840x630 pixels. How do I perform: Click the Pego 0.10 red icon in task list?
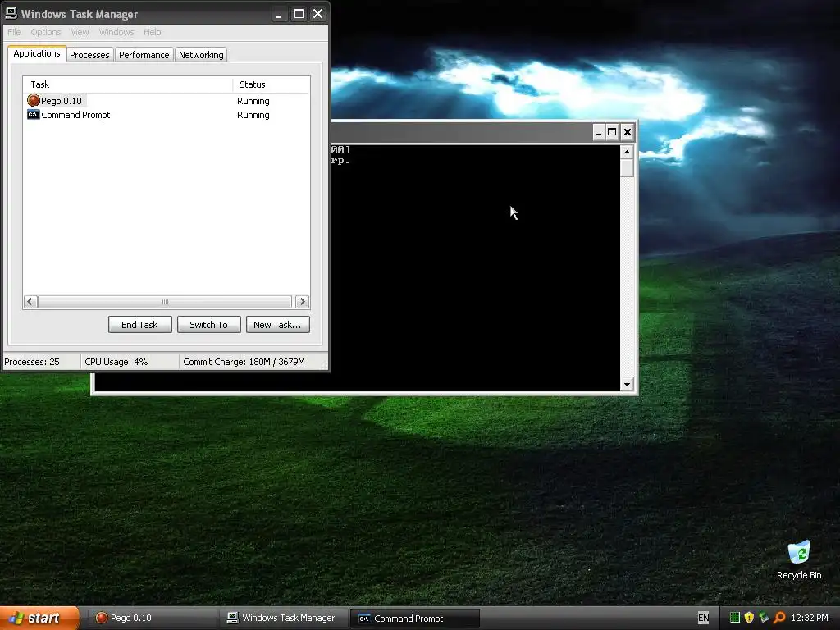coord(33,100)
